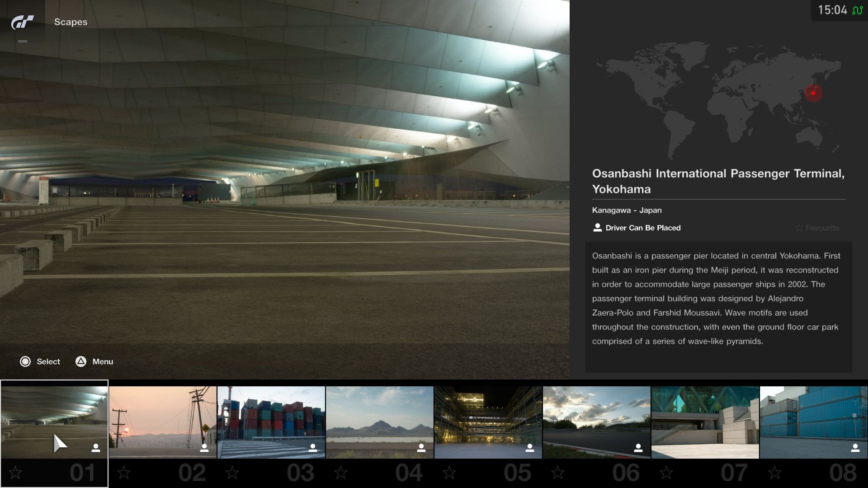Open the Scapes title label
The image size is (868, 488).
pyautogui.click(x=71, y=22)
